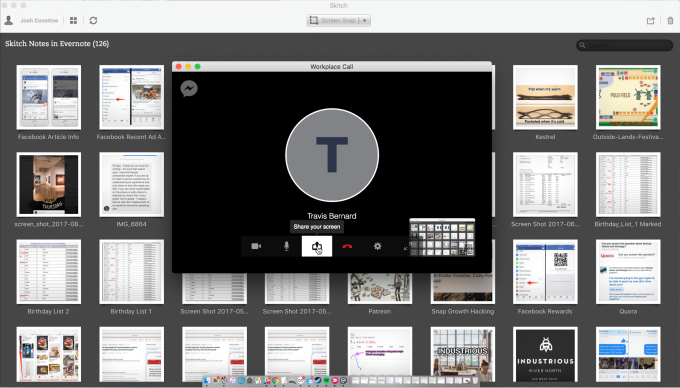Open Steam from the Dock
Viewport: 680px width, 388px height.
pos(318,380)
